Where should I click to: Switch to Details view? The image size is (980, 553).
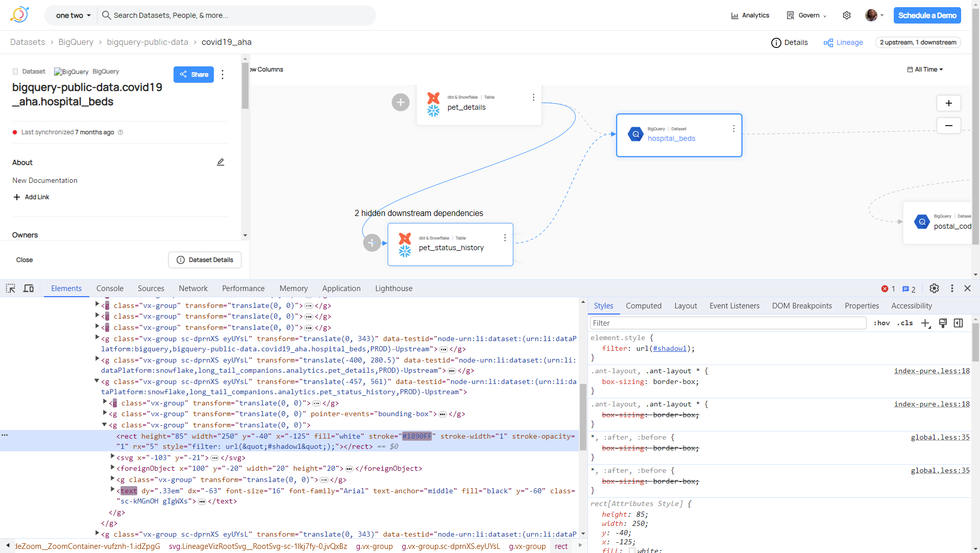(x=790, y=42)
